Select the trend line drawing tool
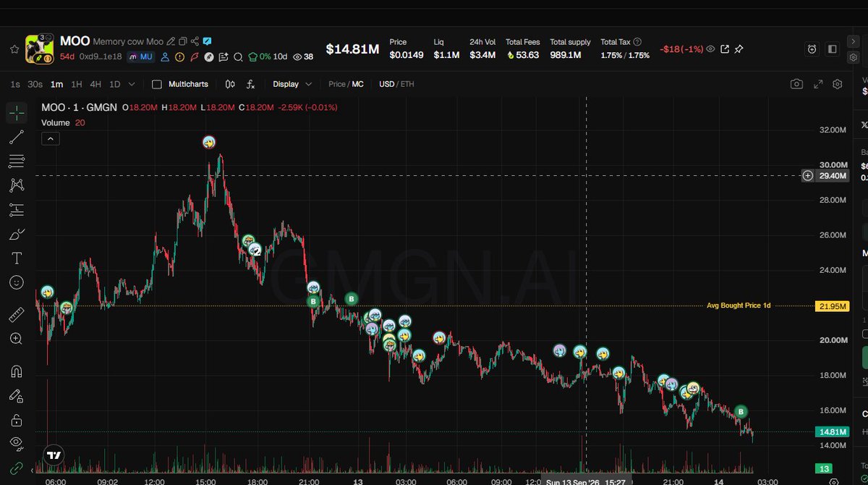The height and width of the screenshot is (485, 868). [17, 137]
